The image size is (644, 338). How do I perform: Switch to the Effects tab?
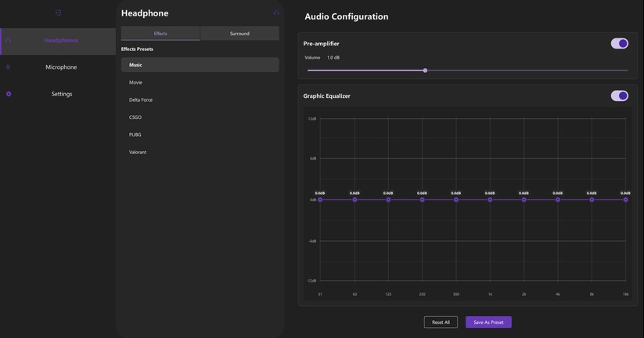(x=160, y=34)
